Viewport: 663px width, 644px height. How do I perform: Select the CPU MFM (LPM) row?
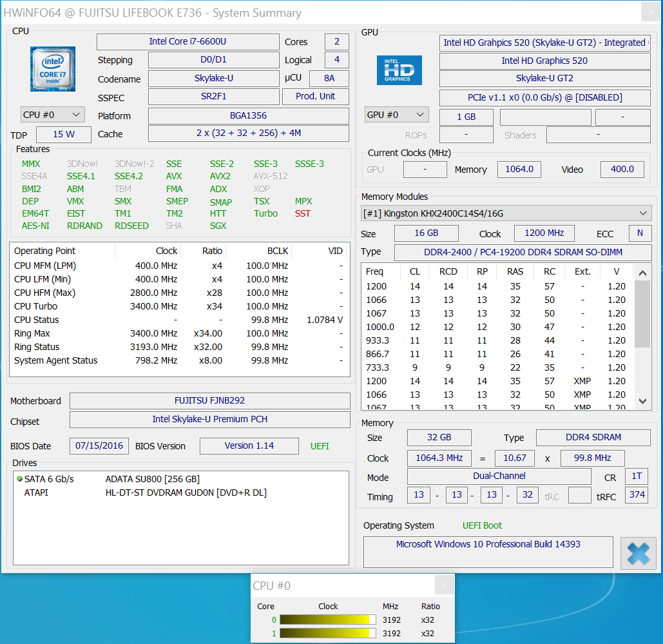(x=180, y=266)
